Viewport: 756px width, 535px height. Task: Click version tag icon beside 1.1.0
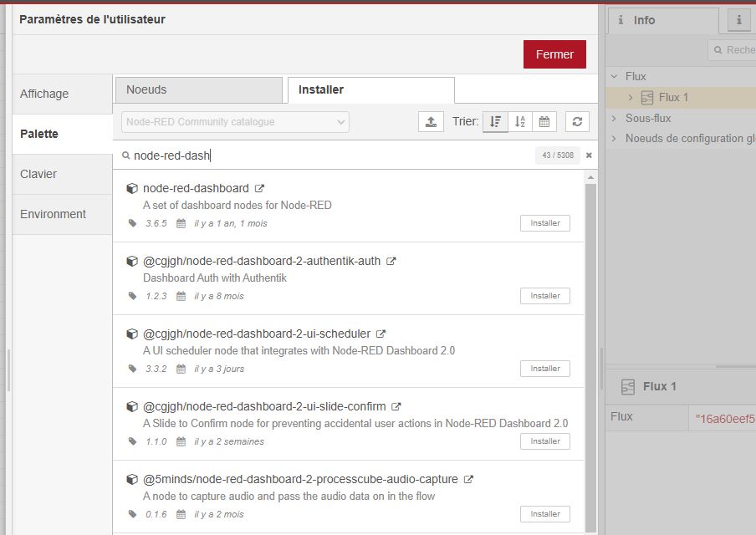coord(133,441)
